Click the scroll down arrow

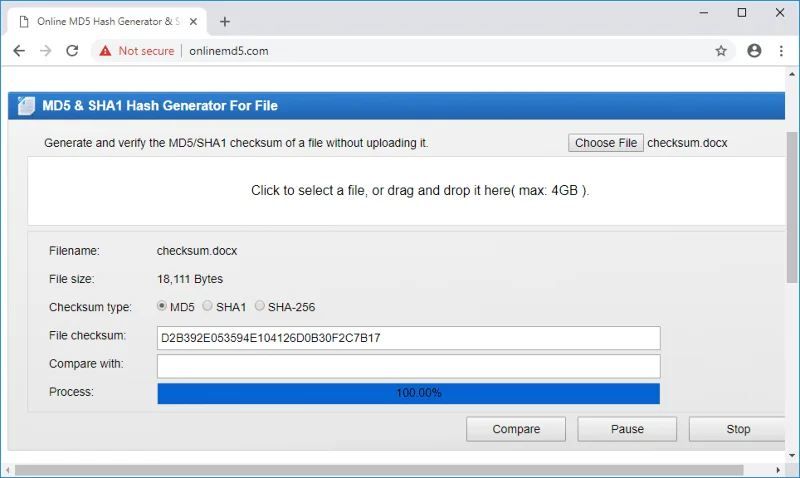click(x=792, y=456)
